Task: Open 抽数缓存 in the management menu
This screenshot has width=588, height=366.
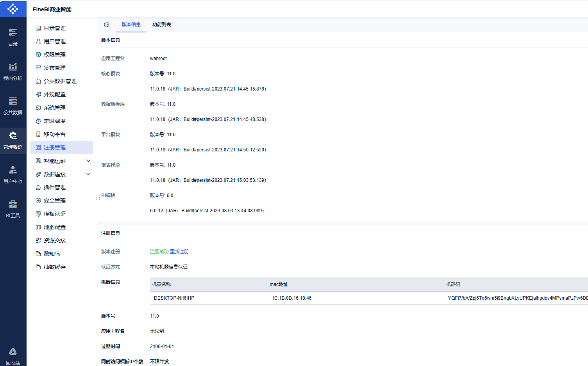Action: click(62, 267)
